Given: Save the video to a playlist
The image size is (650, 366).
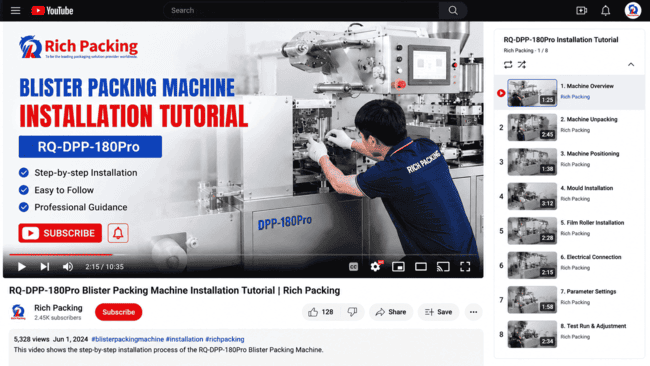Looking at the screenshot, I should (438, 312).
